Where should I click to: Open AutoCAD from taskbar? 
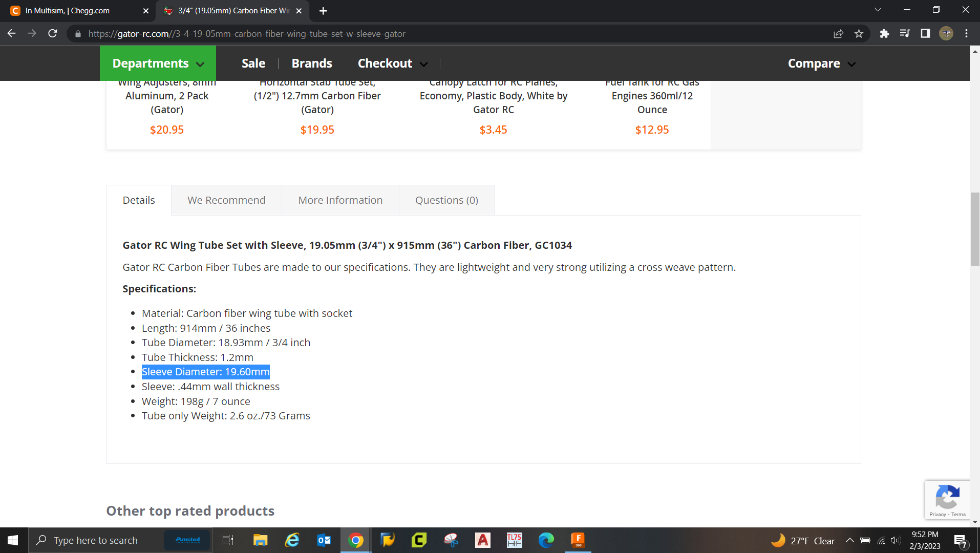(483, 540)
